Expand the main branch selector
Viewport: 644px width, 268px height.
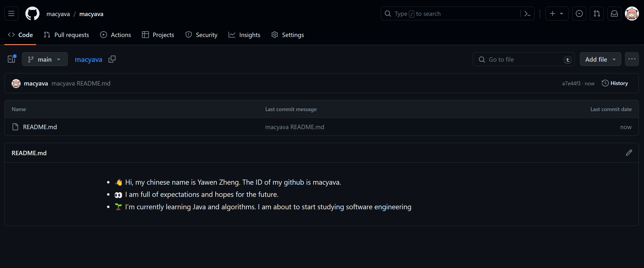point(44,59)
